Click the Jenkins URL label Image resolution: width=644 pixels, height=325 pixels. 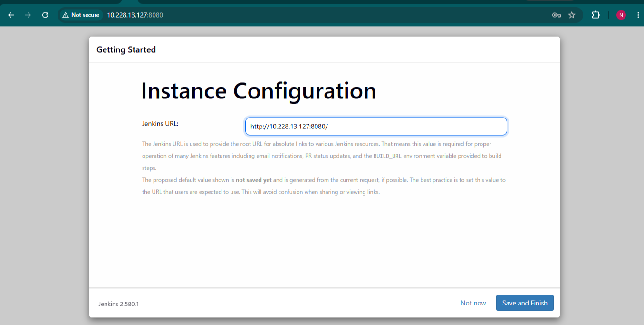160,124
